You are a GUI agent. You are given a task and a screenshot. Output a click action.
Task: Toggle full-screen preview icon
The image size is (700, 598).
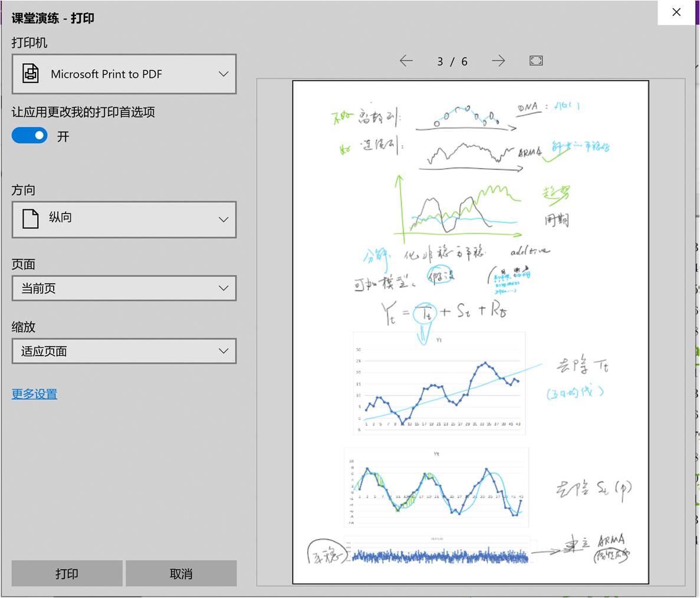pos(536,61)
